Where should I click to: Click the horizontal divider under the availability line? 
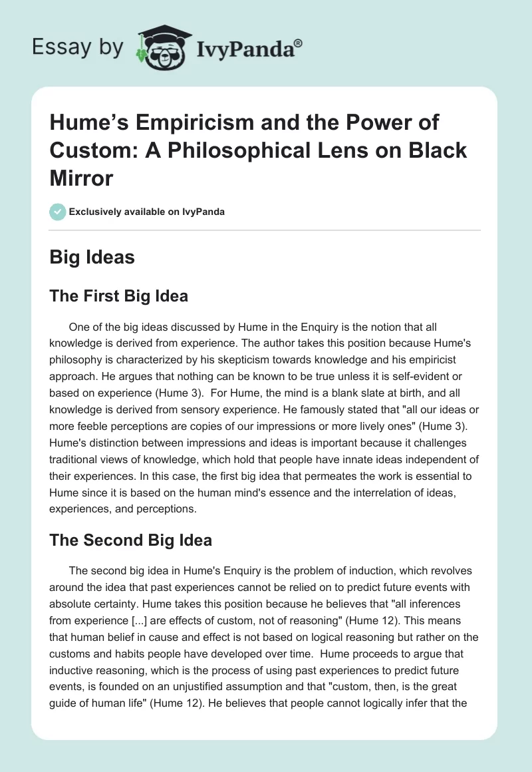[265, 230]
